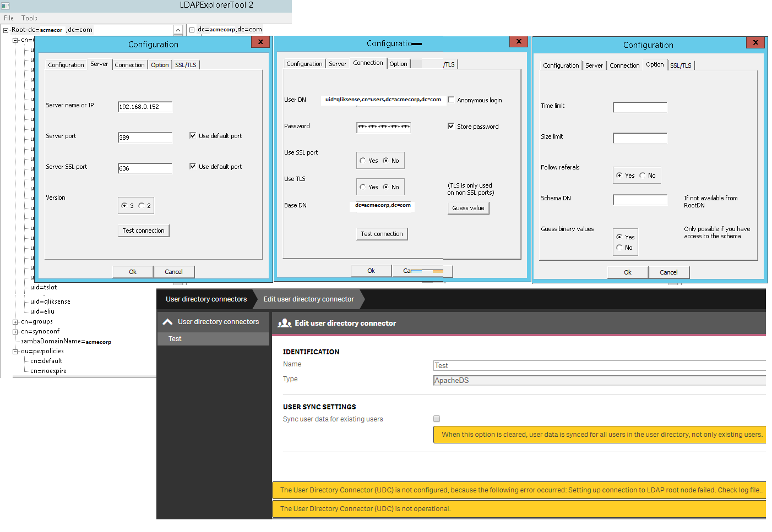This screenshot has width=772, height=532.
Task: Set Follow referals to No
Action: point(642,175)
